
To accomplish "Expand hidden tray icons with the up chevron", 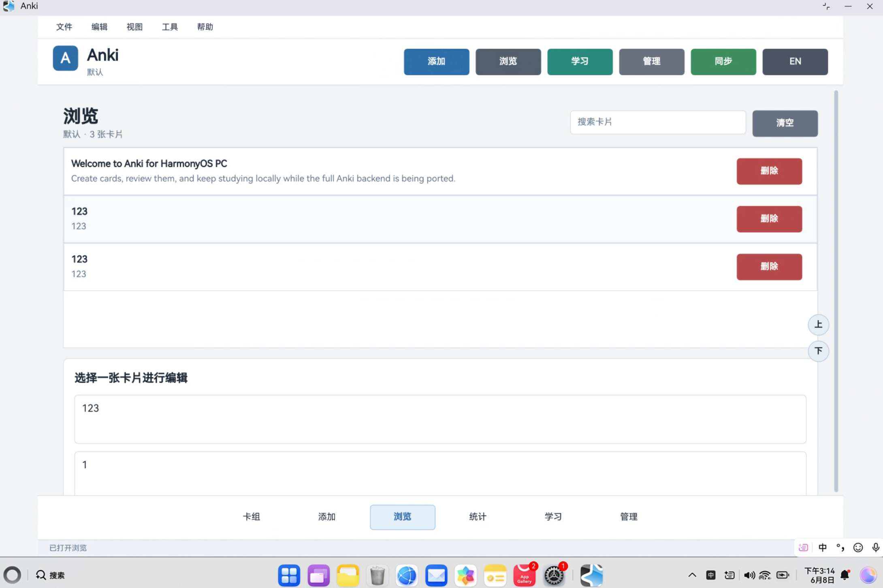I will tap(692, 575).
